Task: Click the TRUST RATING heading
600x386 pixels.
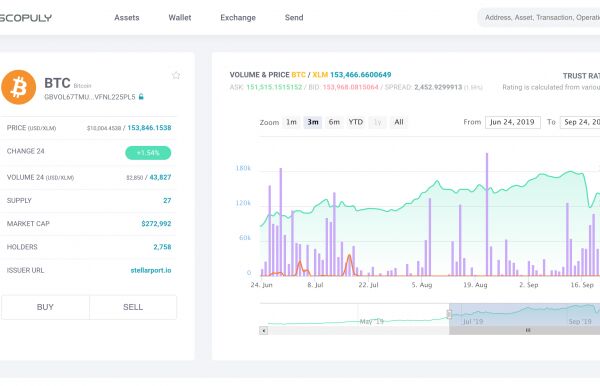Action: pyautogui.click(x=581, y=76)
